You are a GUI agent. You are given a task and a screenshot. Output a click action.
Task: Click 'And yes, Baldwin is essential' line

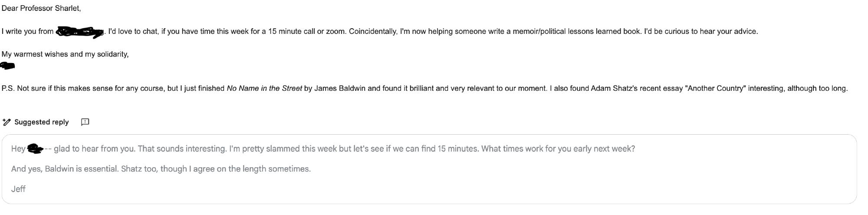tap(65, 169)
